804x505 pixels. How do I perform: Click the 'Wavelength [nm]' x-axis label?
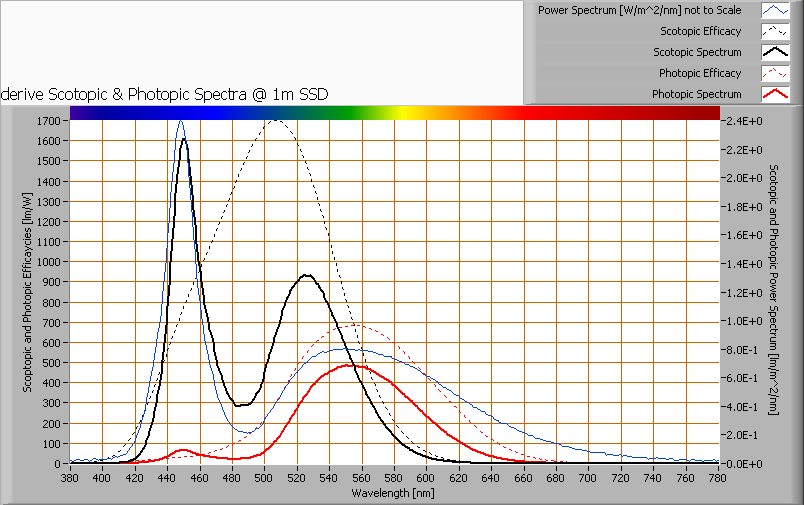click(395, 492)
